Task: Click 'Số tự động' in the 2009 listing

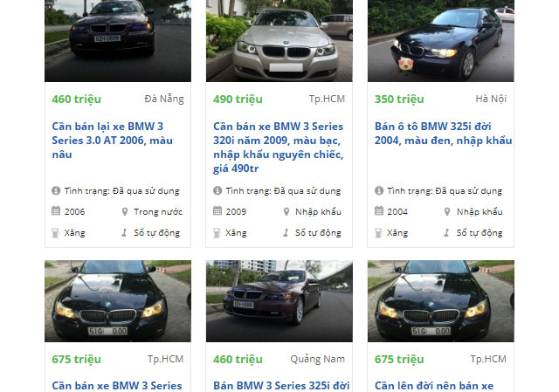Action: click(318, 233)
